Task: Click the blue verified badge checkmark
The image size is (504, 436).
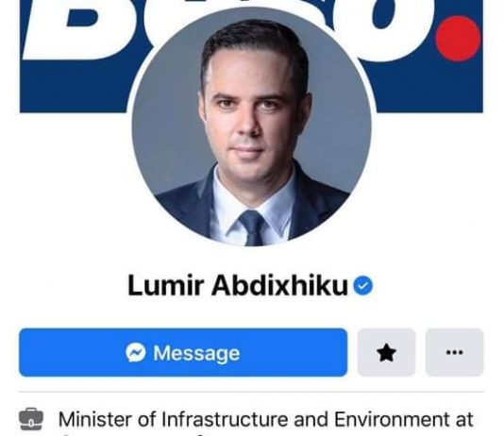Action: 362,286
